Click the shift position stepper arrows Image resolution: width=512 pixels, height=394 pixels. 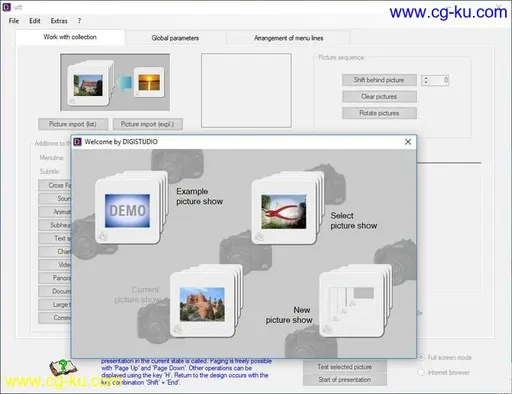click(x=426, y=80)
